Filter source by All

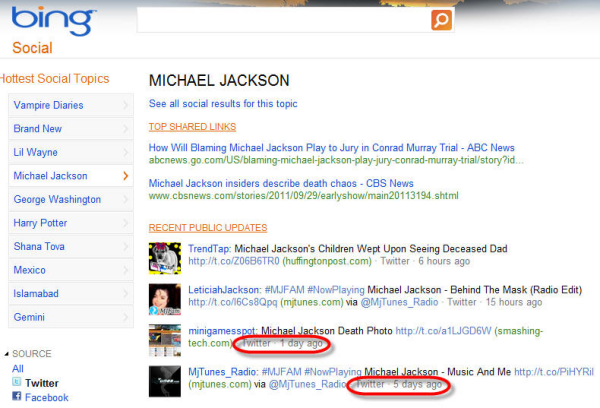tap(18, 369)
